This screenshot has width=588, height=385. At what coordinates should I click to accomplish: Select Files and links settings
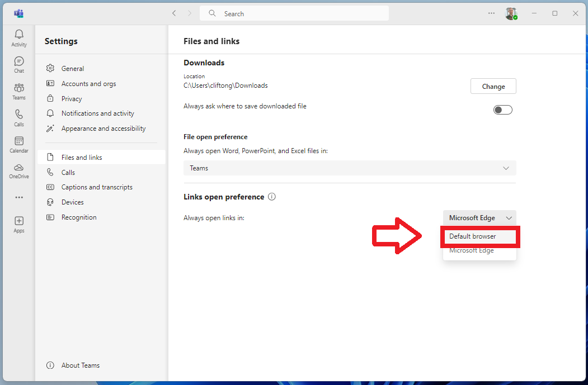[x=101, y=157]
